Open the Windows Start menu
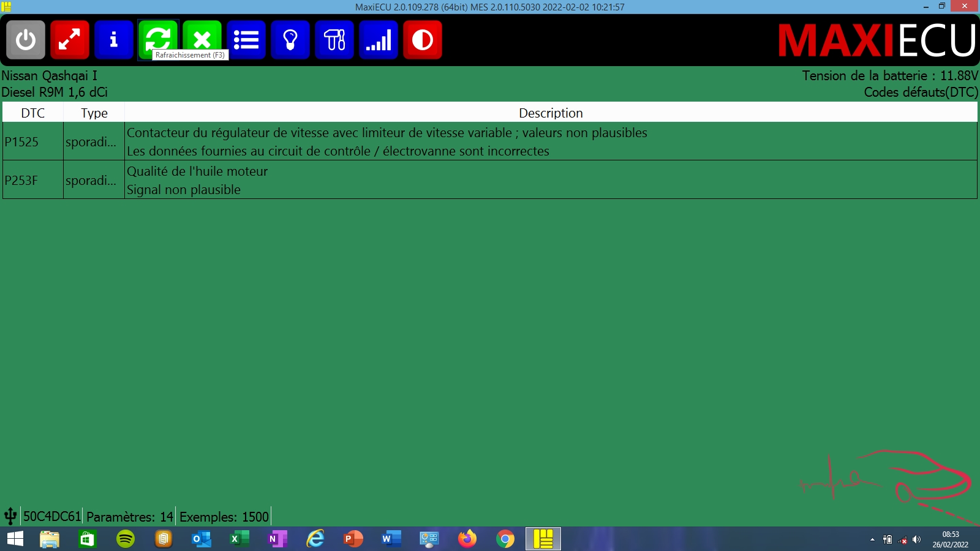Image resolution: width=980 pixels, height=551 pixels. 15,539
